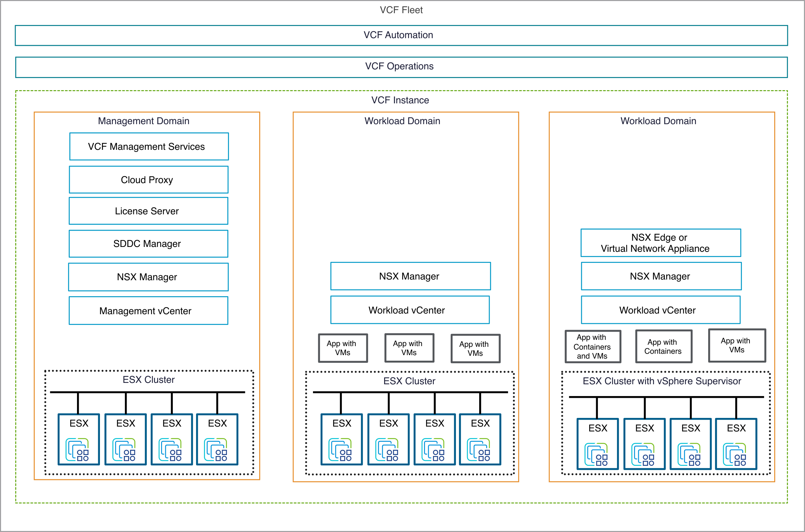Screen dimensions: 805x532
Task: Select the App with Containers box
Action: pos(664,346)
